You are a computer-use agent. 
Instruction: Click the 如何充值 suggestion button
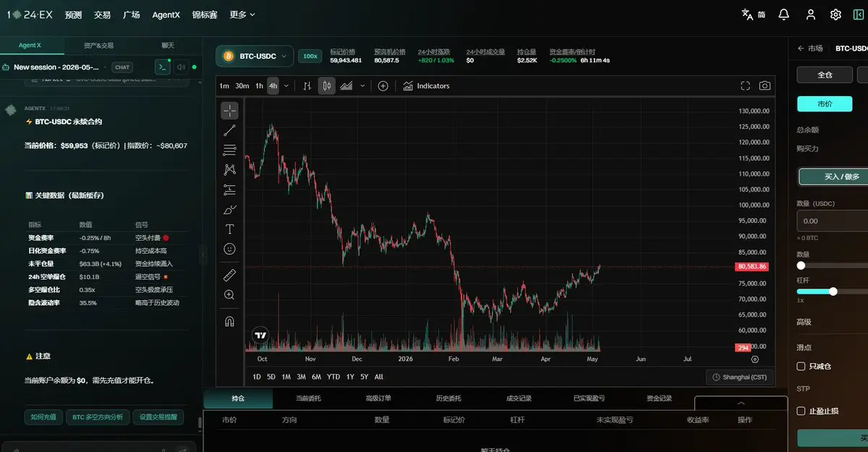[x=43, y=417]
